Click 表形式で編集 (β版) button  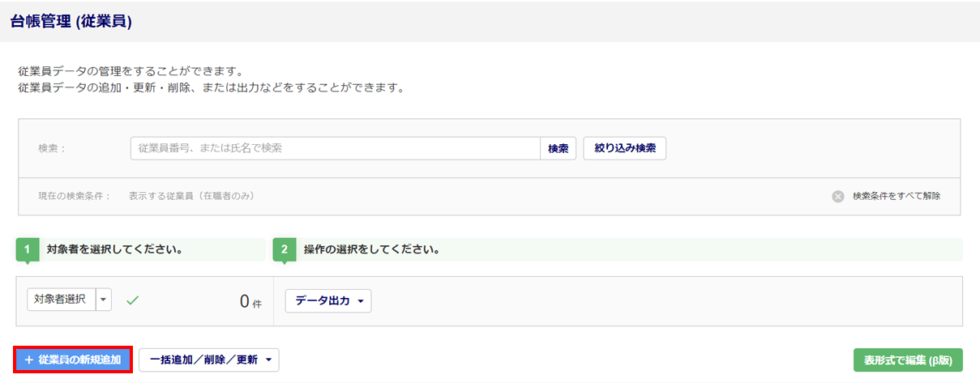click(907, 360)
